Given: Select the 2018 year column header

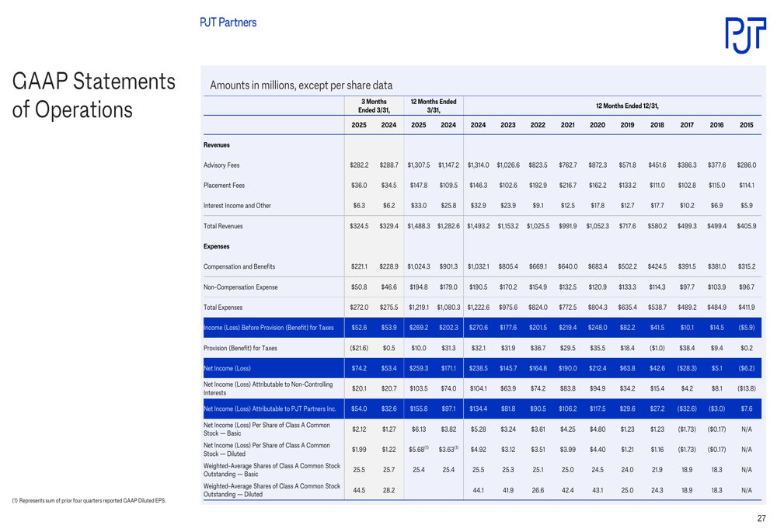Looking at the screenshot, I should 657,125.
